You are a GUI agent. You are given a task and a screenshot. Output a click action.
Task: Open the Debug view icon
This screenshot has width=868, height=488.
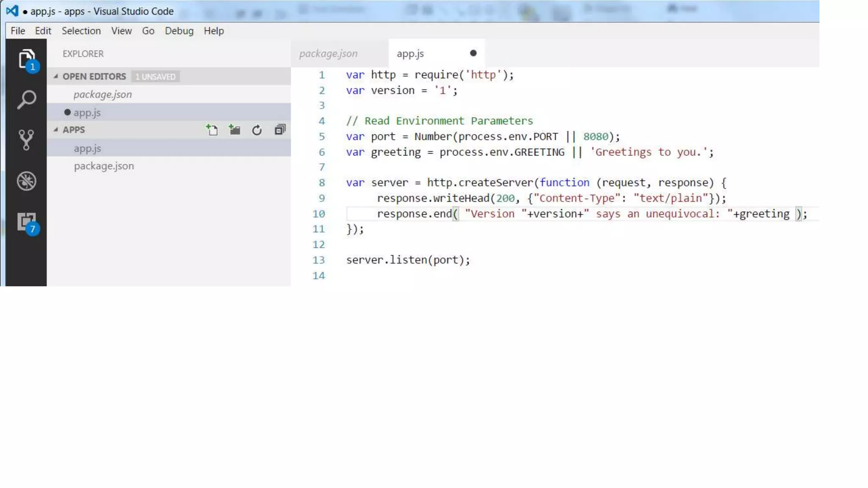(26, 181)
